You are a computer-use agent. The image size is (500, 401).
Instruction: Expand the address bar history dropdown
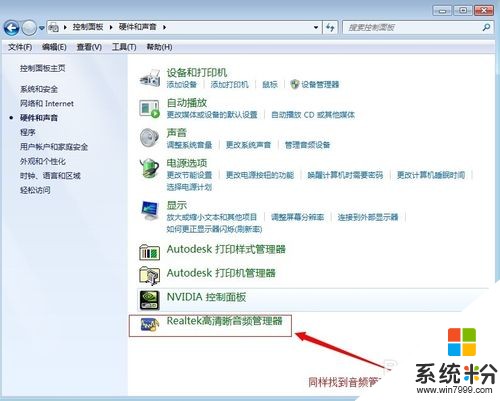315,27
